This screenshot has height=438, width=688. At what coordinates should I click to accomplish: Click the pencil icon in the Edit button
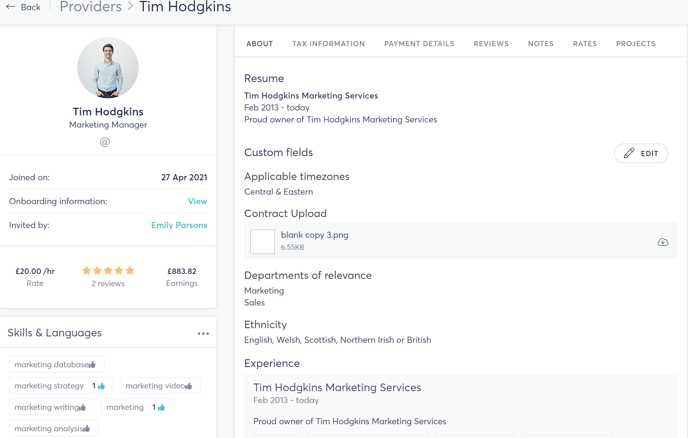click(x=629, y=153)
